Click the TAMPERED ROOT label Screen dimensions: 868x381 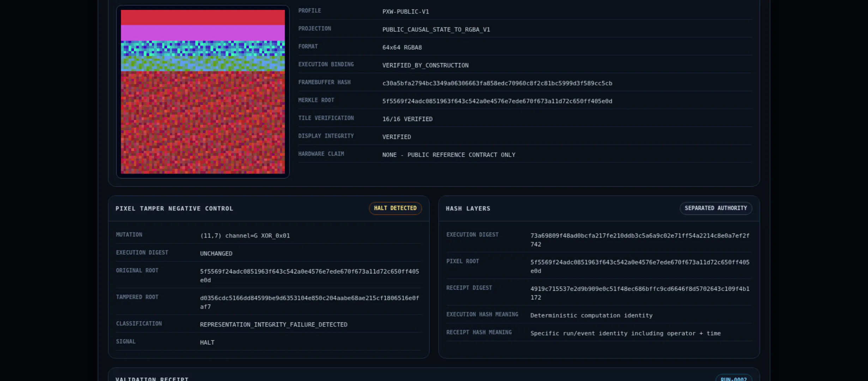pyautogui.click(x=137, y=297)
